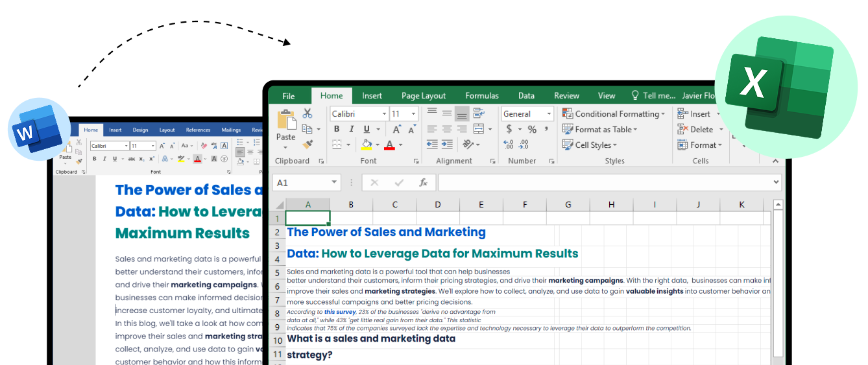Switch to the Formulas tab in Excel

(482, 95)
